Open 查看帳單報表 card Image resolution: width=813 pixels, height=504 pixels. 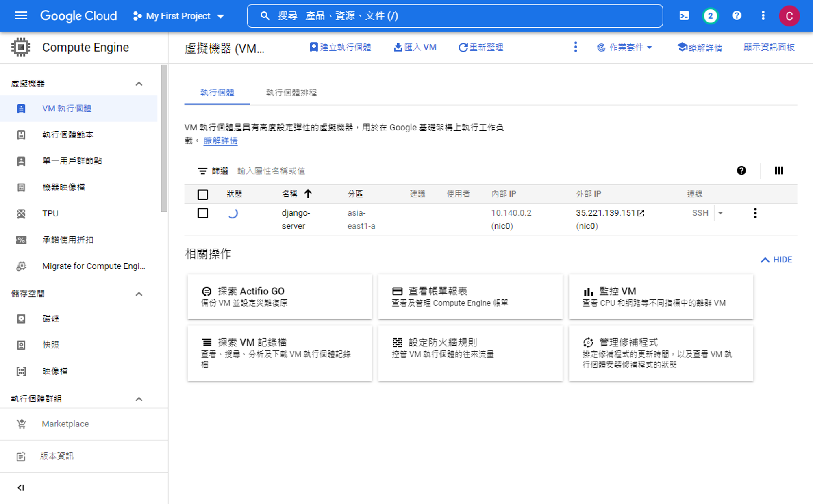pos(470,296)
